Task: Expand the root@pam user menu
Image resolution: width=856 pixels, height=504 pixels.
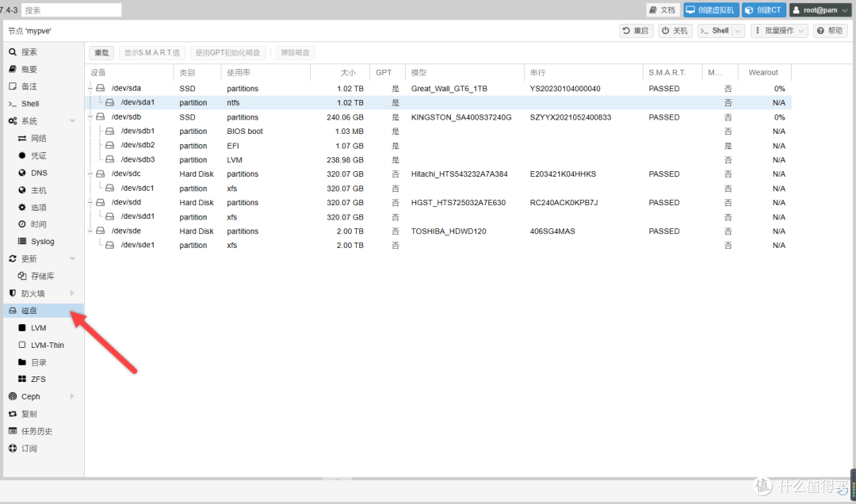Action: click(820, 10)
